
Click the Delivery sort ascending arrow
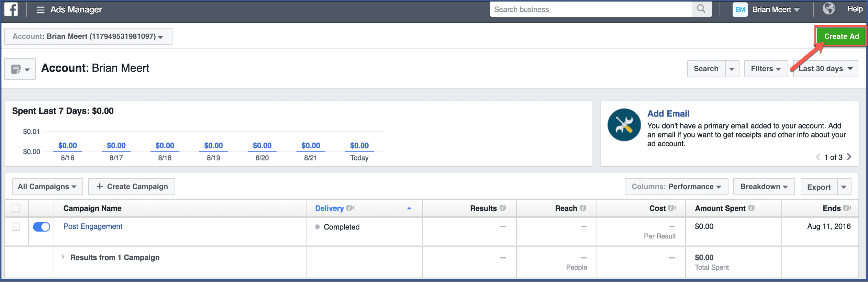409,208
